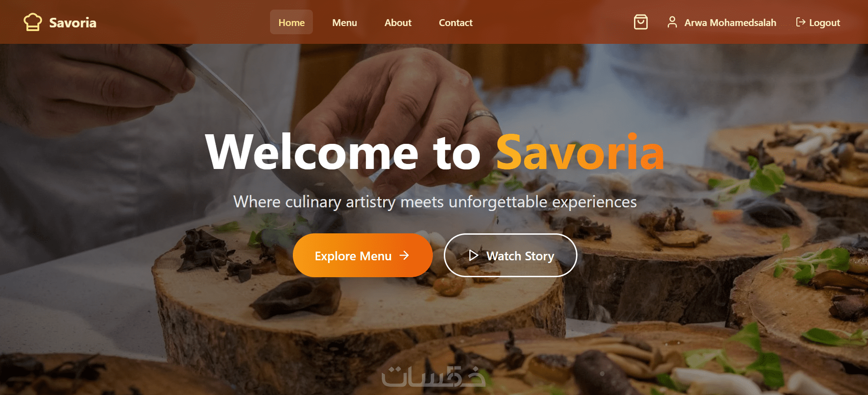Go to the Home nav item
This screenshot has height=395, width=868.
pos(291,22)
